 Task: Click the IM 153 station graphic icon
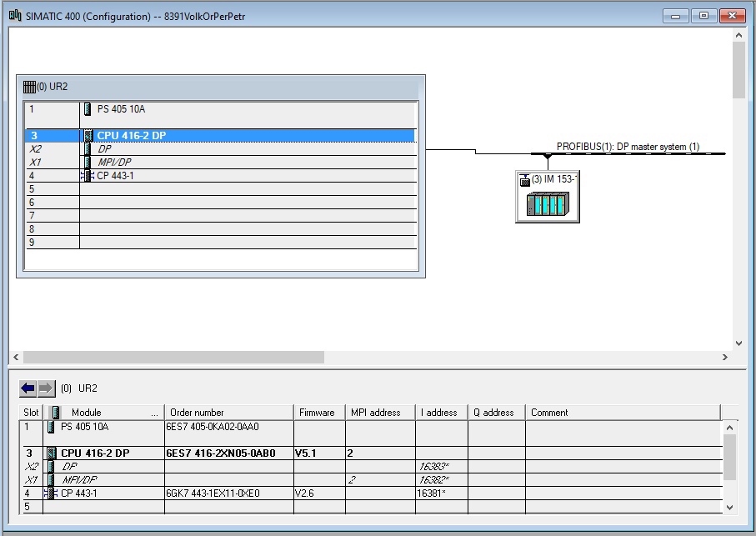pyautogui.click(x=548, y=204)
